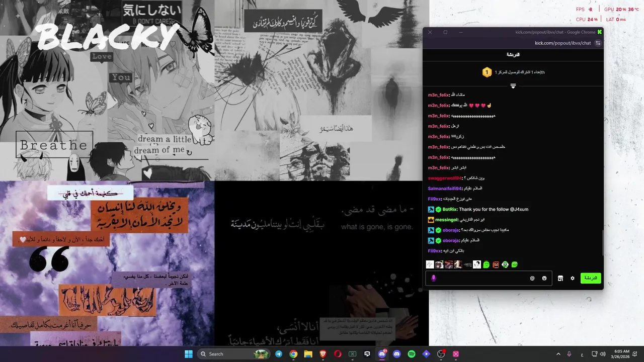Viewport: 644px width, 362px height.
Task: Click the @J4xum mention in BotRix message
Action: 519,209
